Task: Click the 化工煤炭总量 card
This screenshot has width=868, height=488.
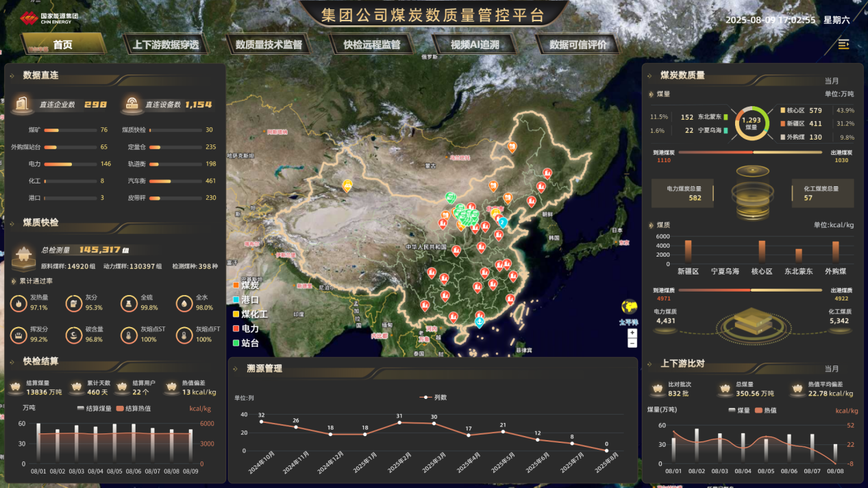Action: click(x=821, y=193)
